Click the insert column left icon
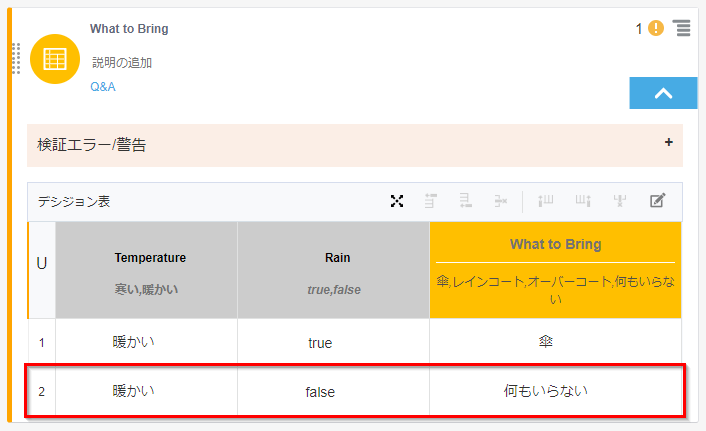 coord(546,201)
